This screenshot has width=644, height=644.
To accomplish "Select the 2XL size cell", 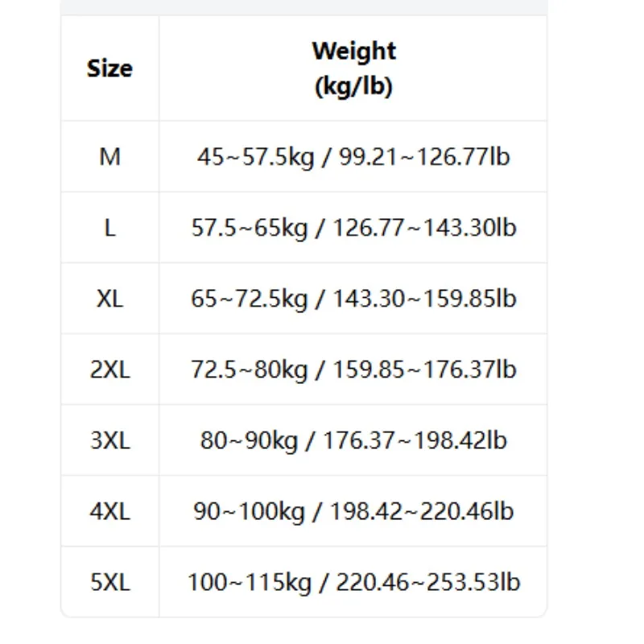I will point(109,369).
